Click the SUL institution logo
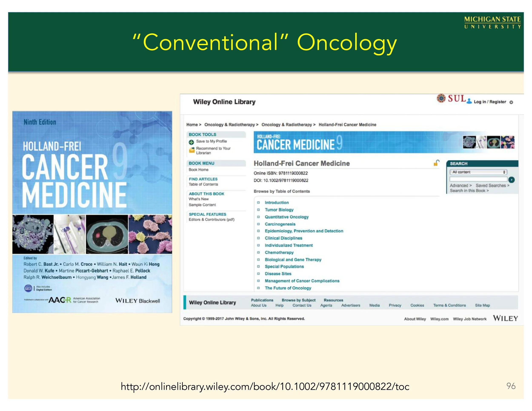532x411 pixels. tap(451, 98)
